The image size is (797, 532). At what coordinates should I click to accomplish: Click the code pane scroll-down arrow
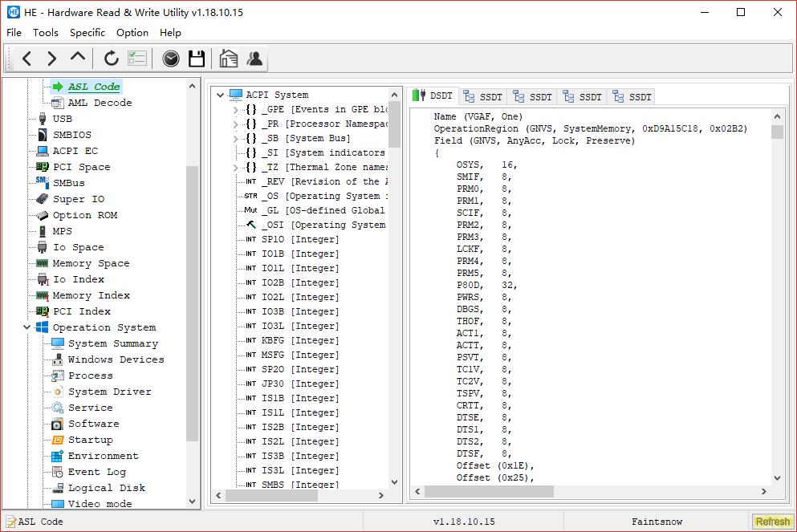pyautogui.click(x=777, y=478)
